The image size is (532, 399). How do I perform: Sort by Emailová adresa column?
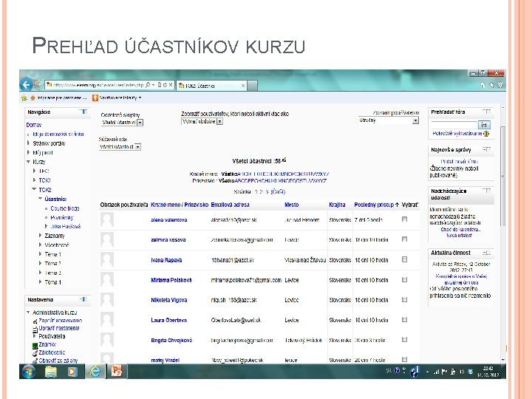click(230, 205)
